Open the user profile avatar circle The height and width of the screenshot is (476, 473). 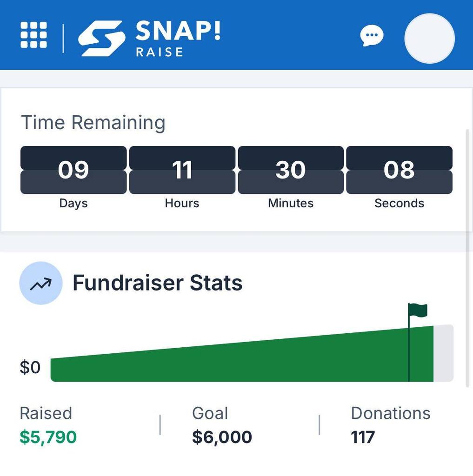coord(429,39)
